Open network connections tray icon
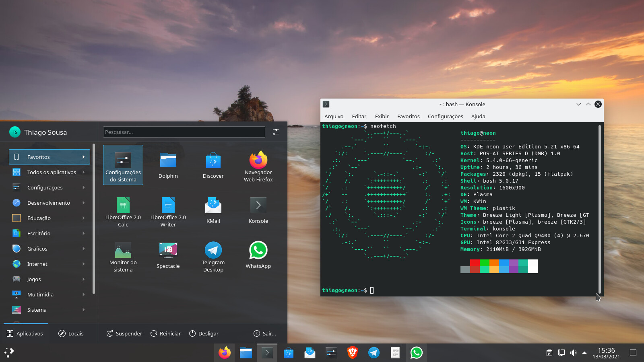 click(x=561, y=353)
